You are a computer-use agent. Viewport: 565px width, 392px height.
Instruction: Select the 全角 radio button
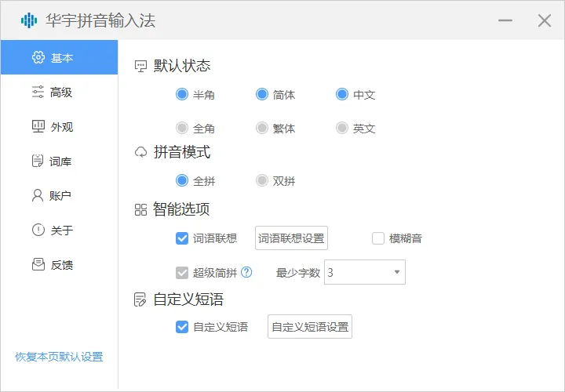click(182, 128)
